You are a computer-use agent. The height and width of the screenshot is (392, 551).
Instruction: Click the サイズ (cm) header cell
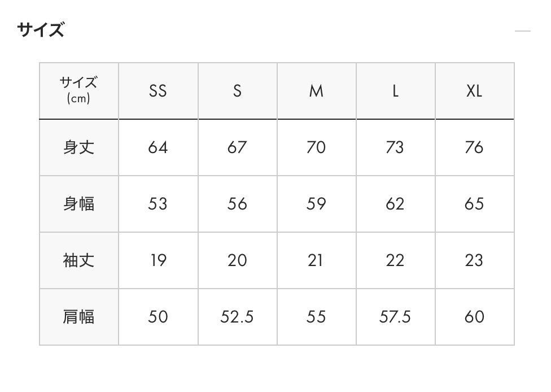[78, 90]
